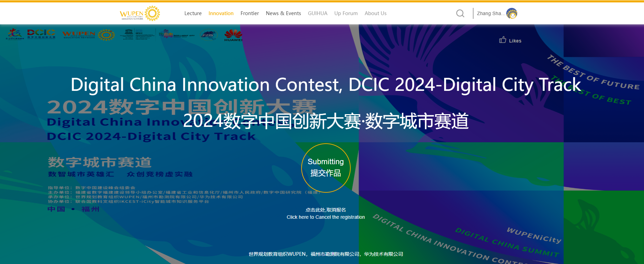This screenshot has height=264, width=644.
Task: Go to the Frontier section
Action: pos(249,13)
